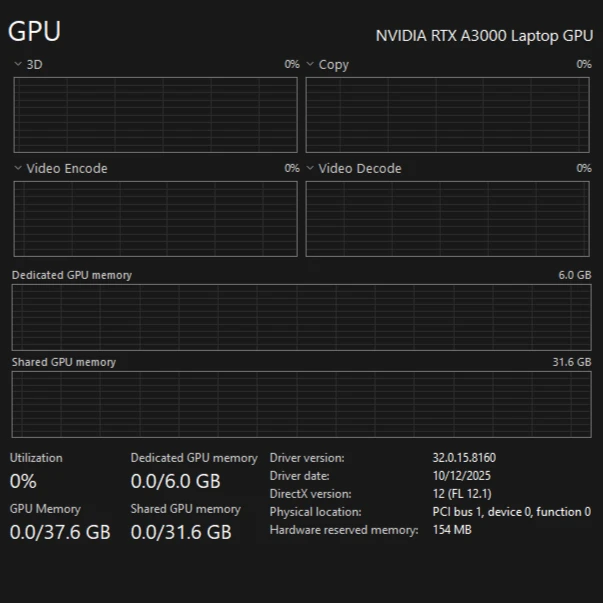This screenshot has height=603, width=603.
Task: Select the NVIDIA RTX A3000 Laptop GPU name
Action: 484,35
